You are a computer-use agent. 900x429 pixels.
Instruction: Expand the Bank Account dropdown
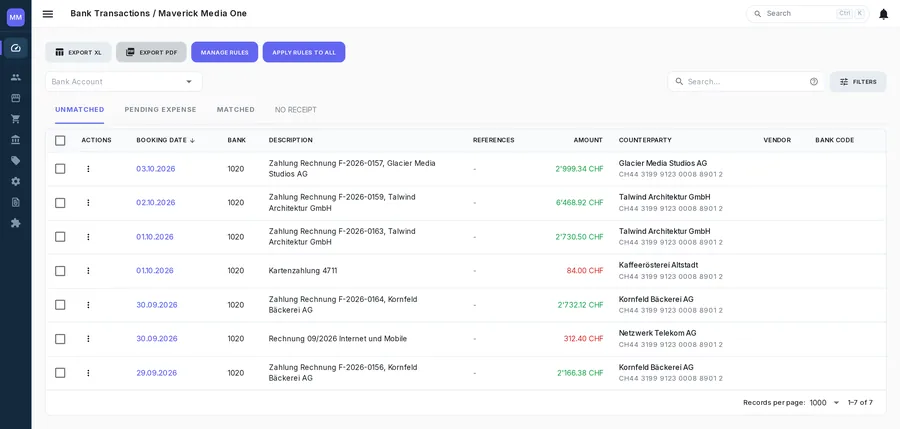click(x=123, y=82)
